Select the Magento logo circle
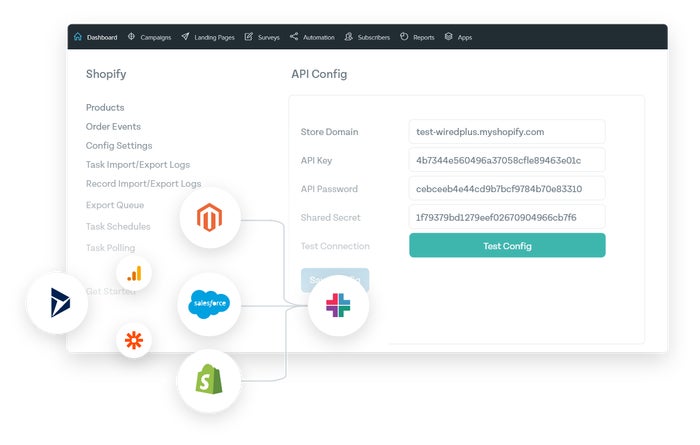Screen dimensions: 700x445 click(x=210, y=218)
